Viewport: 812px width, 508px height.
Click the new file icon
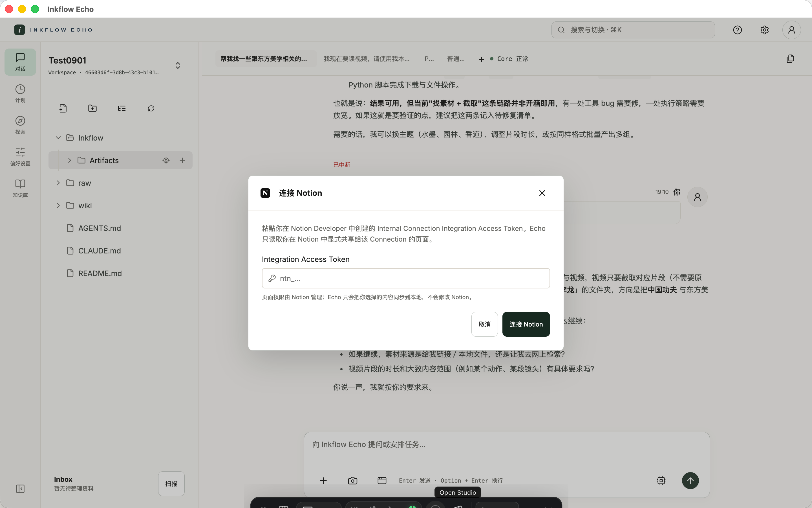coord(63,108)
